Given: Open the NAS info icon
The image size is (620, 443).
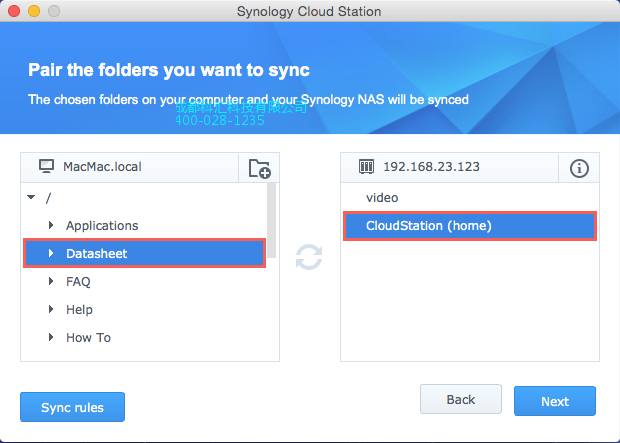Looking at the screenshot, I should tap(579, 168).
